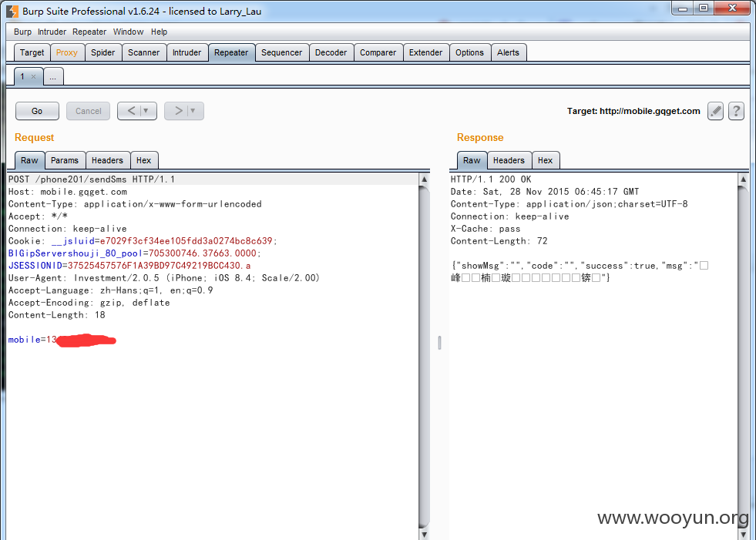Select the Request Raw tab
756x540 pixels.
point(29,160)
